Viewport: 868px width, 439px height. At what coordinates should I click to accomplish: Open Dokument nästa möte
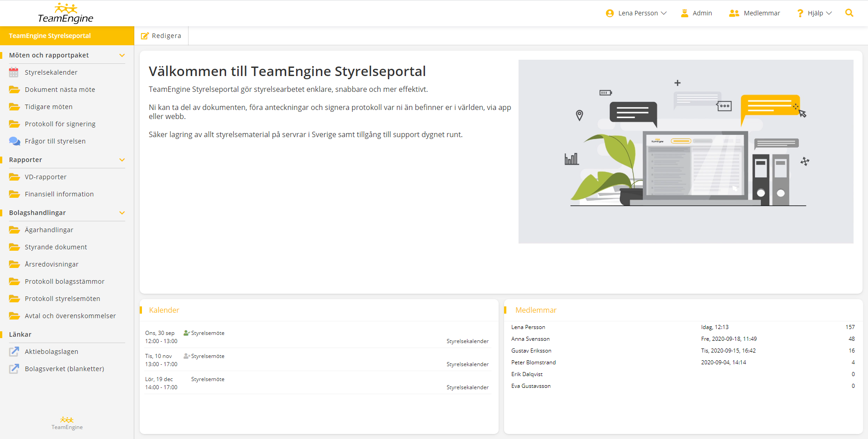tap(60, 90)
